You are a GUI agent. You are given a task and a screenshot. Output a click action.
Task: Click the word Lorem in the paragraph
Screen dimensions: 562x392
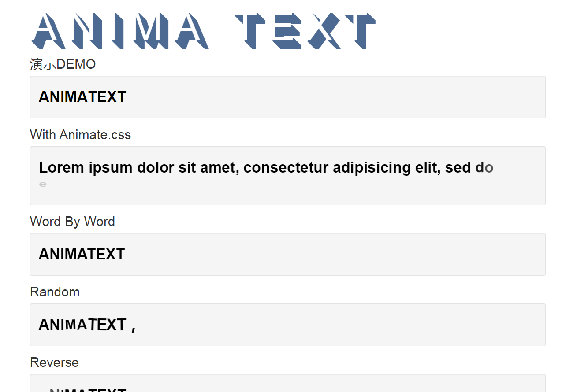pos(61,168)
